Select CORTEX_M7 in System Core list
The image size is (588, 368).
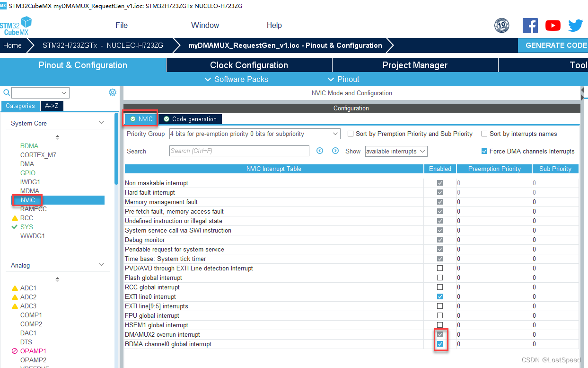click(38, 155)
